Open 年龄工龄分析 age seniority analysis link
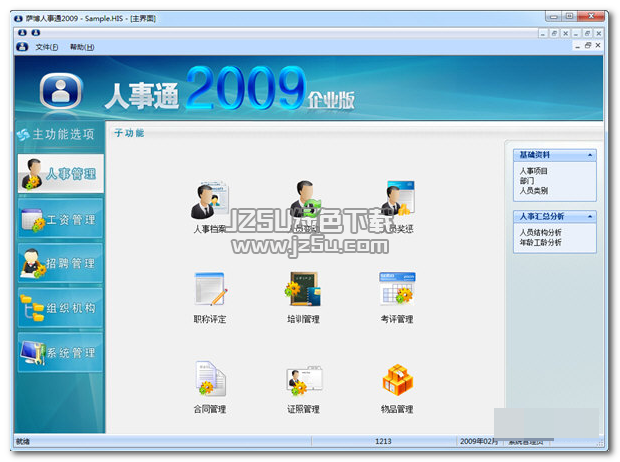The width and height of the screenshot is (620, 462). point(540,242)
